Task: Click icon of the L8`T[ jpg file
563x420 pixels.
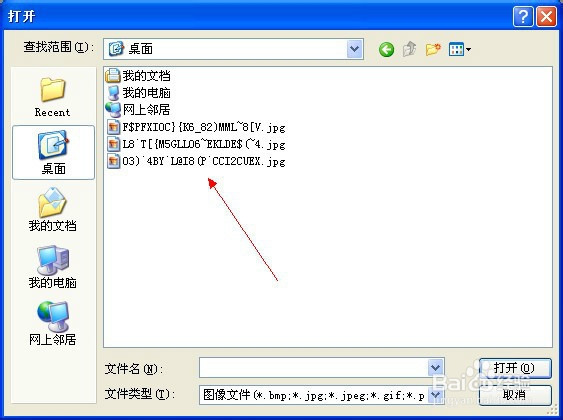Action: 113,144
